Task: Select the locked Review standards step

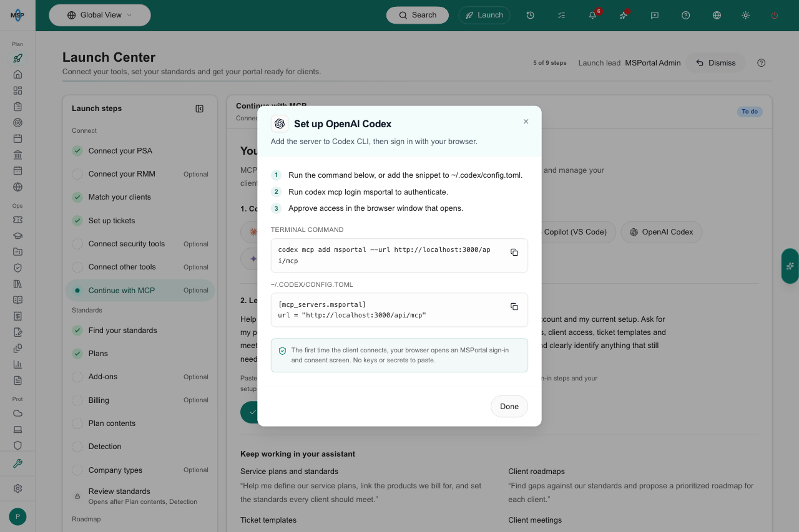Action: coord(140,496)
